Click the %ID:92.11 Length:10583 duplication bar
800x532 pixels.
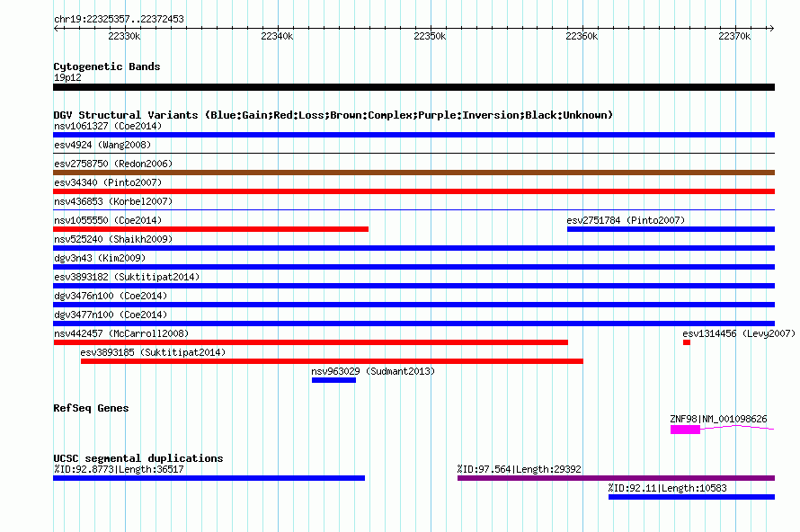(692, 497)
